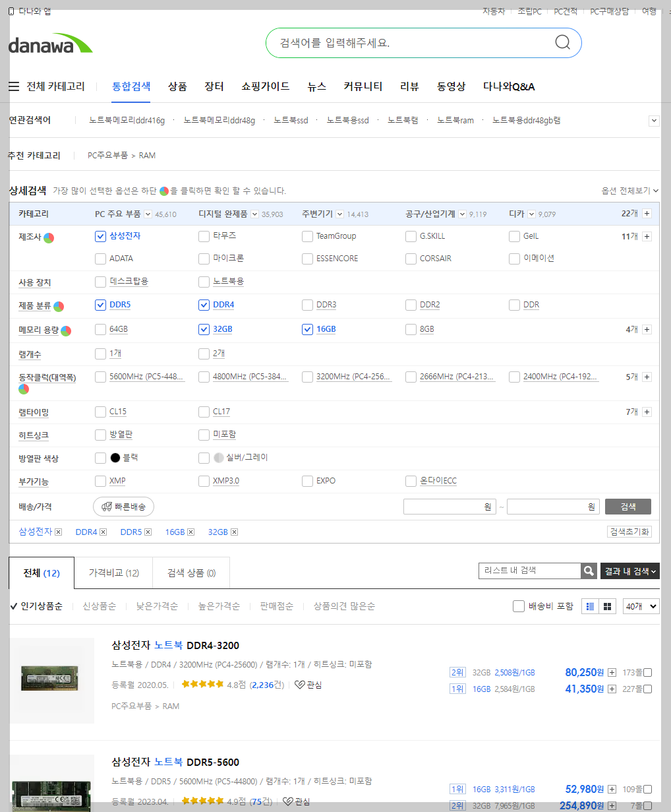Check the 64GB memory checkbox

[x=100, y=329]
